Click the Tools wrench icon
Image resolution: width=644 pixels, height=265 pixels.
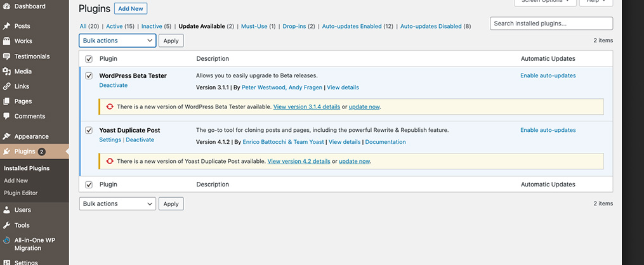6,225
